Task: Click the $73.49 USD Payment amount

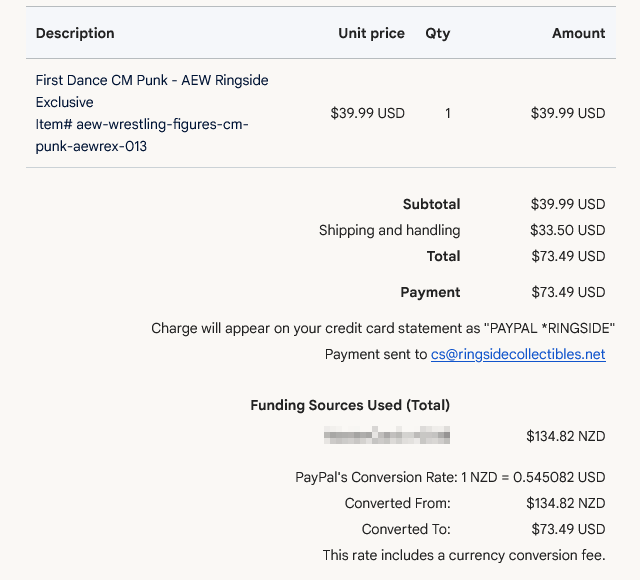Action: tap(567, 292)
